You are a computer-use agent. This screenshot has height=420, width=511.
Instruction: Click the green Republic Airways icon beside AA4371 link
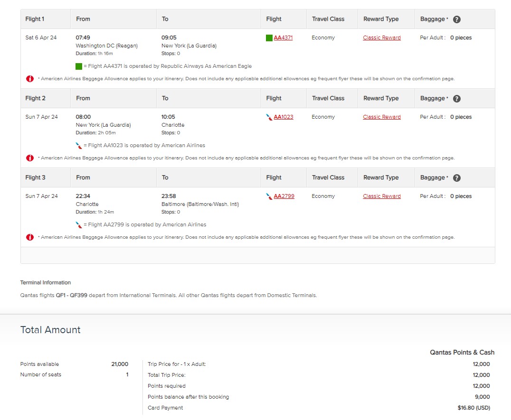(x=269, y=38)
